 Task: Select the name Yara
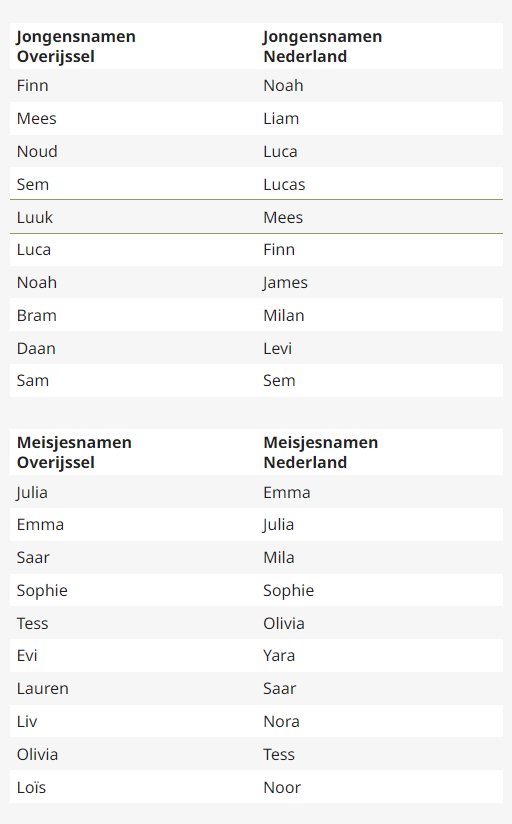click(279, 656)
